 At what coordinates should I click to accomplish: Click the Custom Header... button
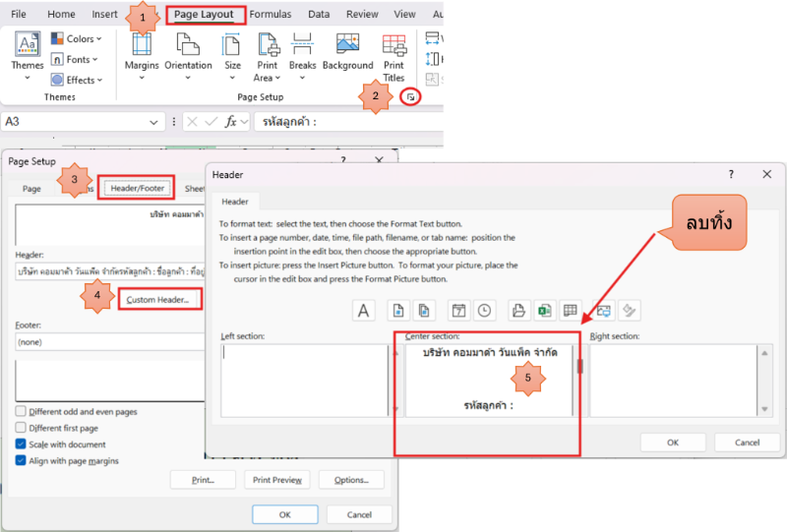coord(164,299)
